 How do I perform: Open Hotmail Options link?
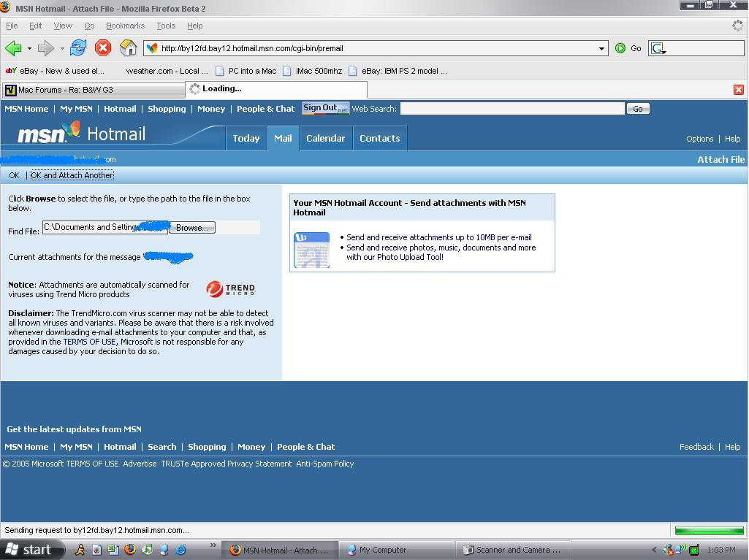tap(699, 139)
